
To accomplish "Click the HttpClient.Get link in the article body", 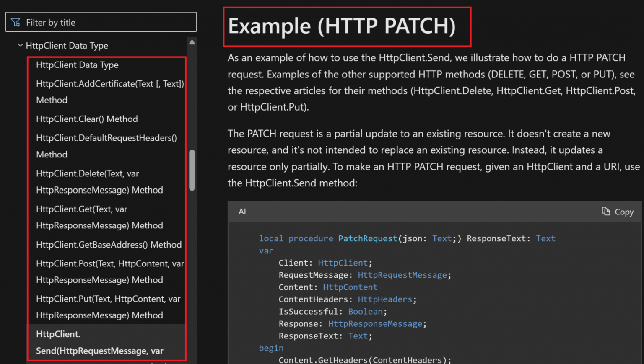I will [528, 90].
